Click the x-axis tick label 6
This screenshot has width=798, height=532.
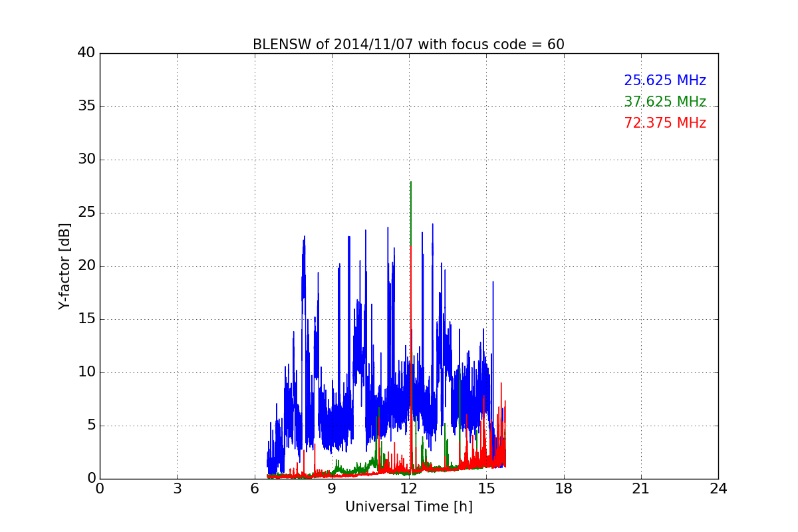tap(255, 489)
